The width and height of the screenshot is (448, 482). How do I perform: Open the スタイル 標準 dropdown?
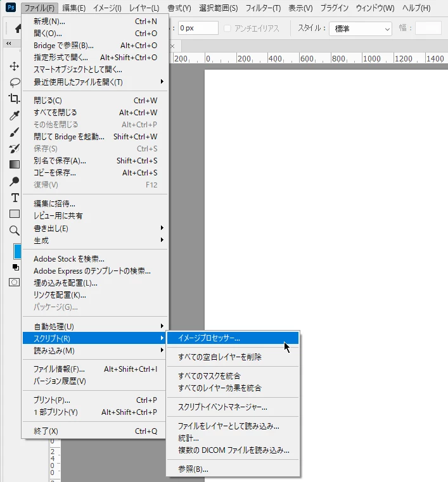[361, 29]
